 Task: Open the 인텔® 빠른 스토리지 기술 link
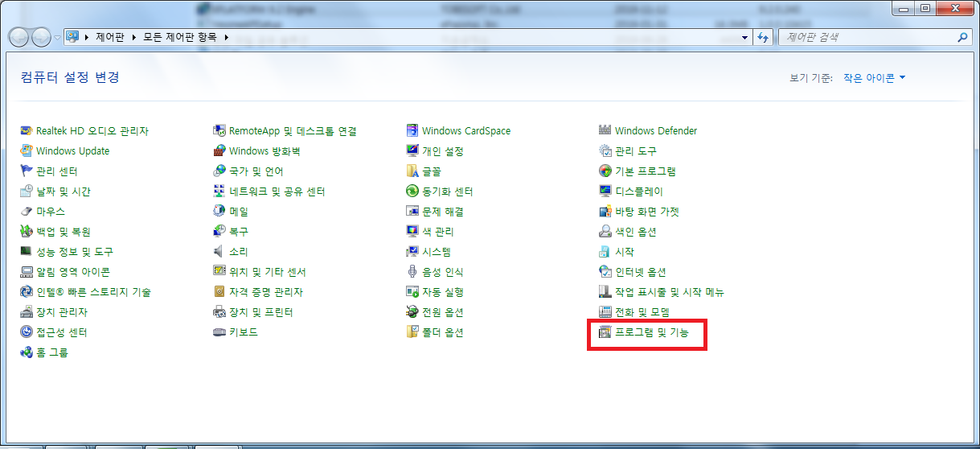[93, 291]
